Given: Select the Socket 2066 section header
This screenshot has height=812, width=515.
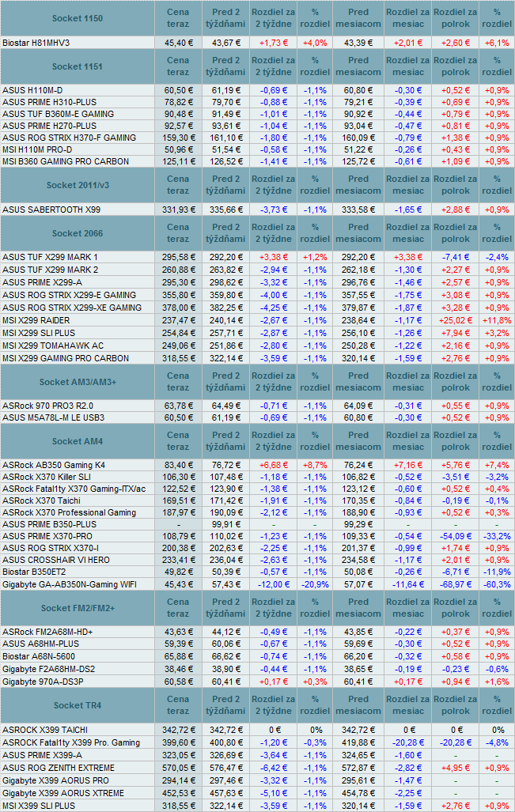Looking at the screenshot, I should pyautogui.click(x=77, y=233).
